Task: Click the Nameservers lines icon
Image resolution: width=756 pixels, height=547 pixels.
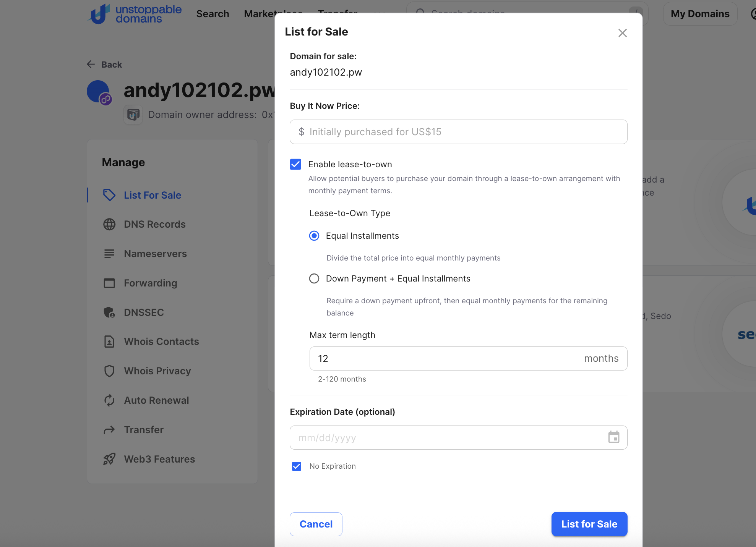Action: [x=109, y=254]
